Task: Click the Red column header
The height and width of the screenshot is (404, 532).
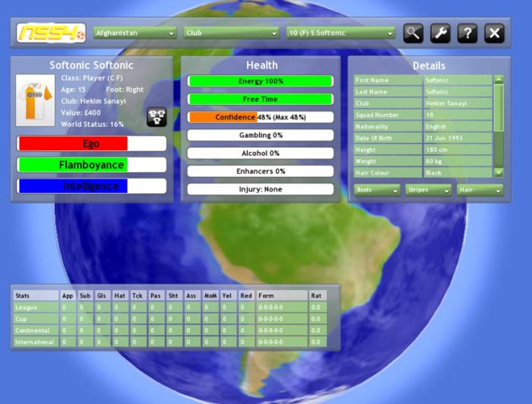Action: (246, 296)
